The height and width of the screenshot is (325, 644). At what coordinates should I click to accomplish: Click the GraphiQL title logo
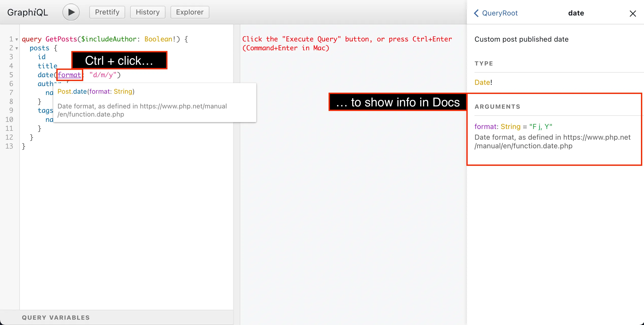[x=28, y=12]
